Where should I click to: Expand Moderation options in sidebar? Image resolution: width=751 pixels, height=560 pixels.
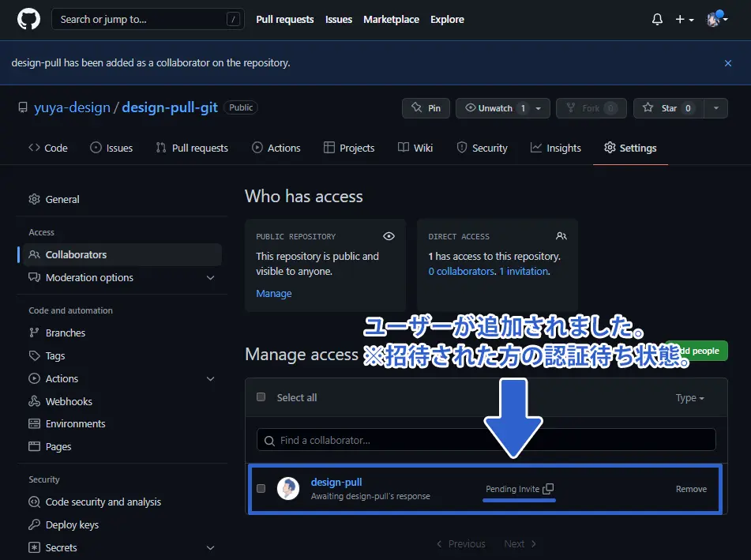tap(210, 277)
